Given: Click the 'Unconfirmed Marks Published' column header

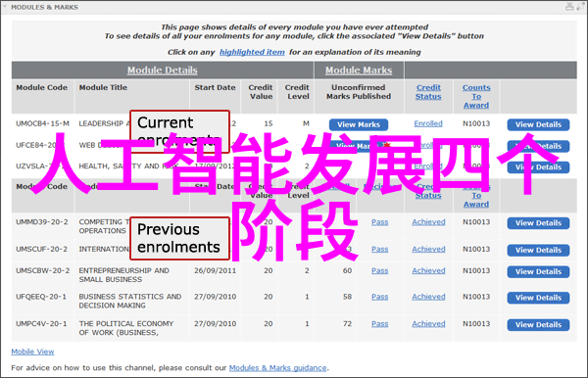Looking at the screenshot, I should click(x=359, y=92).
